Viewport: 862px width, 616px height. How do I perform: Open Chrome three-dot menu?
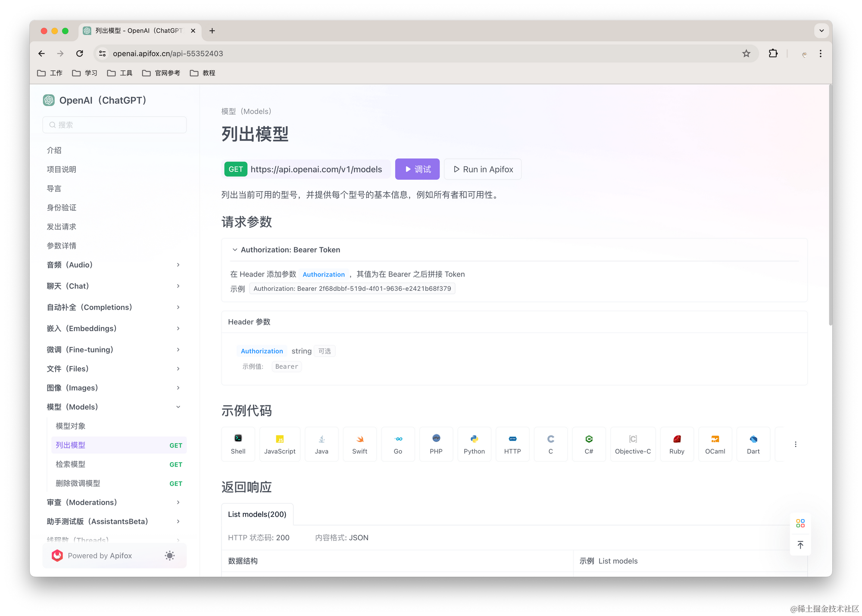click(x=821, y=53)
